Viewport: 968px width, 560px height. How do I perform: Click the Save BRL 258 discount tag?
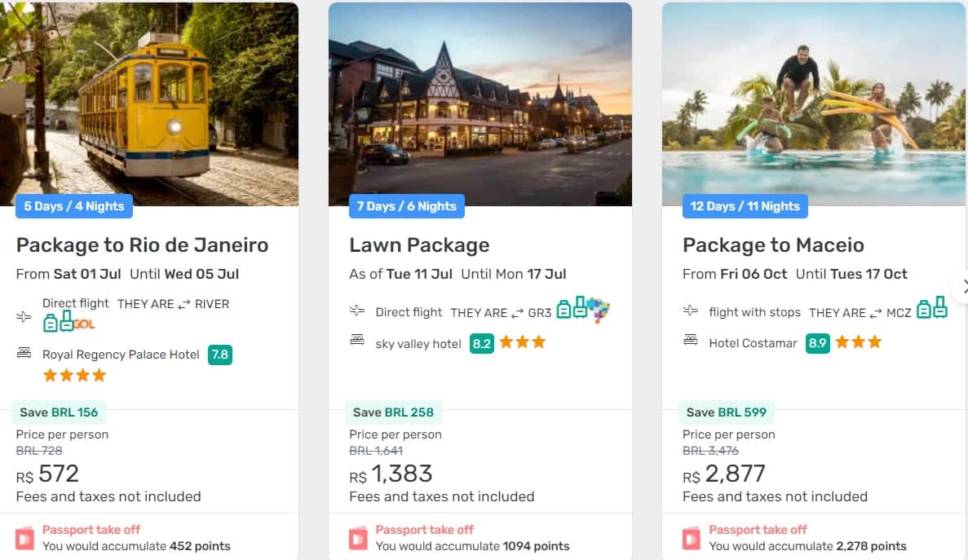click(x=395, y=412)
